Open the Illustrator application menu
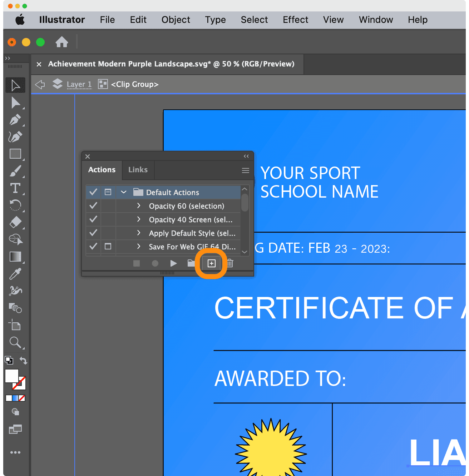This screenshot has width=469, height=476. (62, 20)
